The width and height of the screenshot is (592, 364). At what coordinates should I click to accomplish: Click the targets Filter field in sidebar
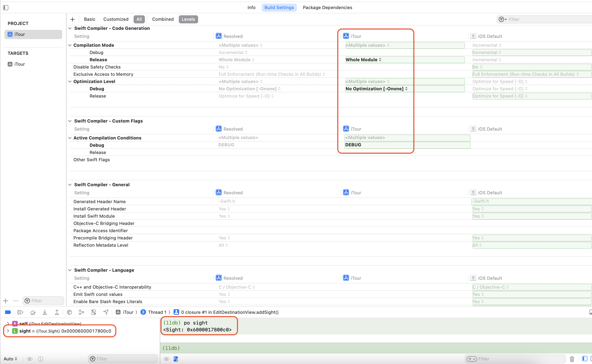[x=43, y=301]
